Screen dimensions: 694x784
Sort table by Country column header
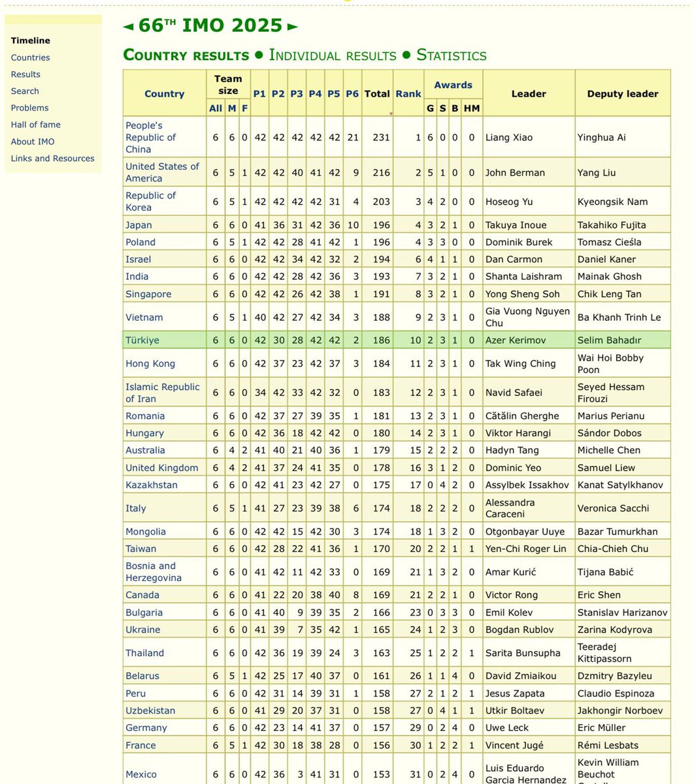point(165,93)
